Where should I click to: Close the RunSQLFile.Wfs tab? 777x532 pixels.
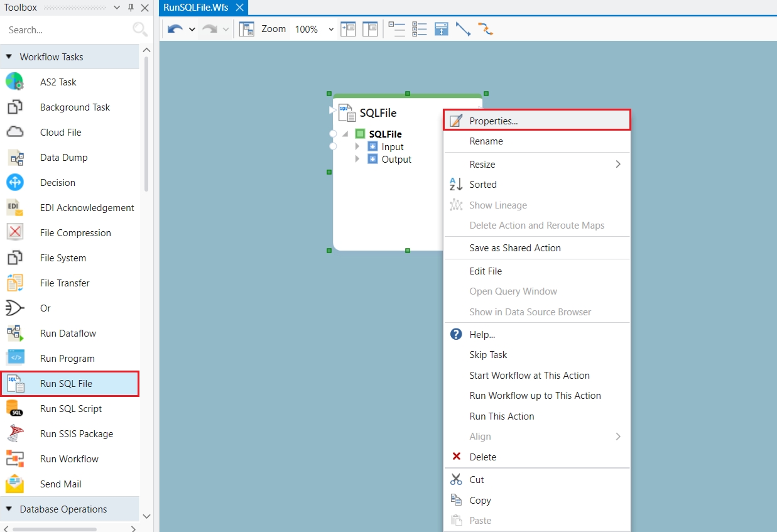[239, 8]
